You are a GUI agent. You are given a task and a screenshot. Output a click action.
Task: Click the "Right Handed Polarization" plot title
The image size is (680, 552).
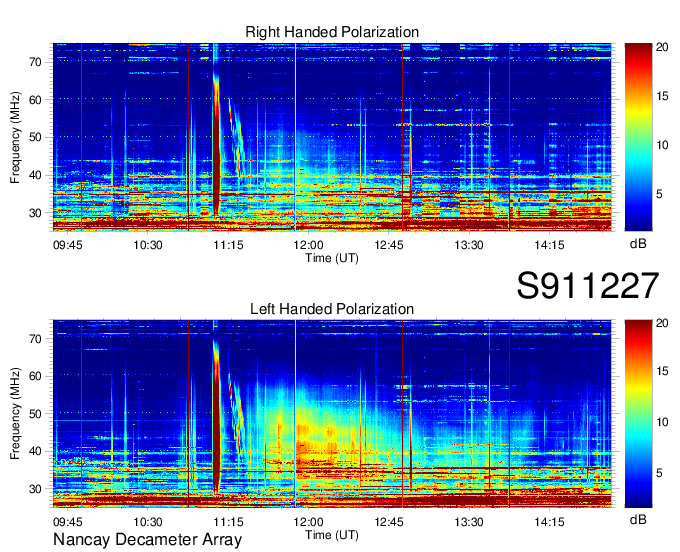(x=332, y=32)
